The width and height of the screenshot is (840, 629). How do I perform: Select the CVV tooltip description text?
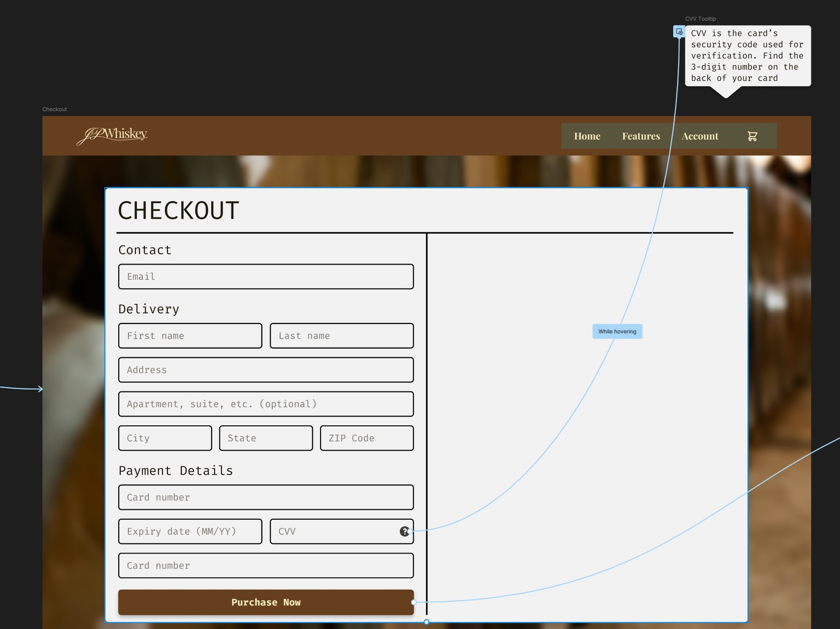pyautogui.click(x=747, y=56)
